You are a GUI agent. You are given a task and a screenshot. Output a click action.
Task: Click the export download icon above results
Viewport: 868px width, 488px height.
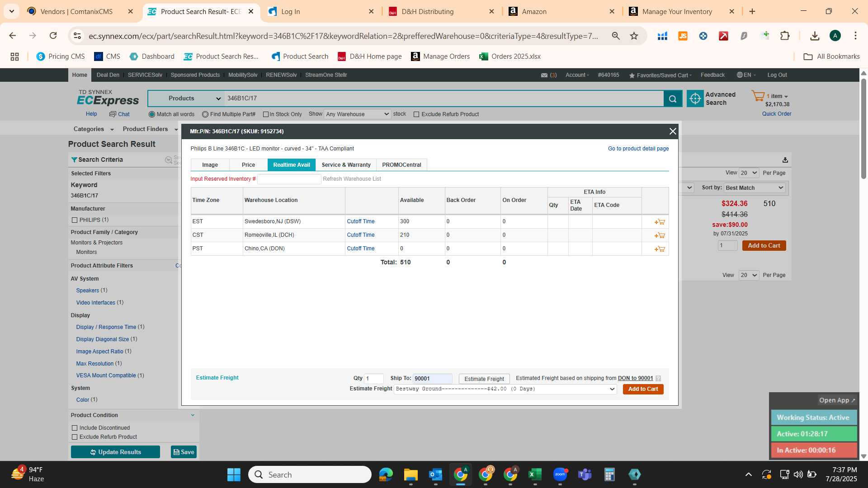click(785, 160)
